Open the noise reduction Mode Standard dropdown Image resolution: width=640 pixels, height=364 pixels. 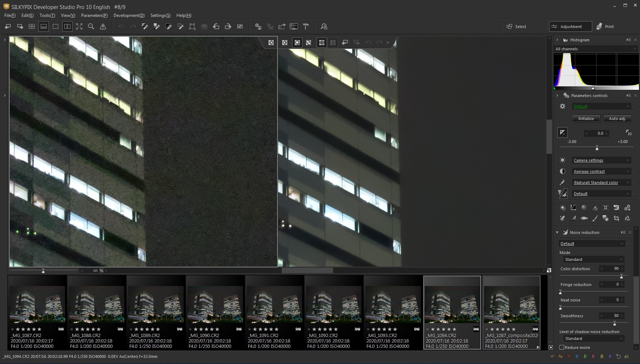pyautogui.click(x=594, y=259)
